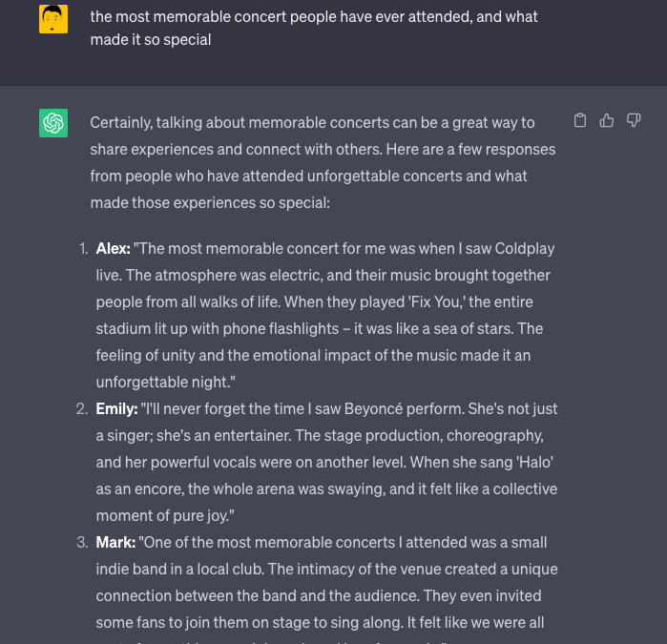The image size is (667, 644).
Task: Click the intro paragraph starting with Certainly
Action: pyautogui.click(x=323, y=162)
